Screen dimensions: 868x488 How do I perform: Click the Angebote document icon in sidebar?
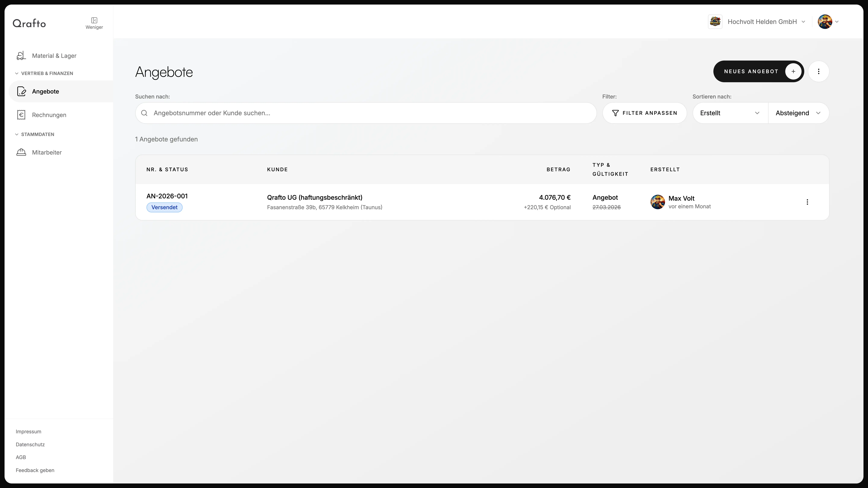coord(22,91)
